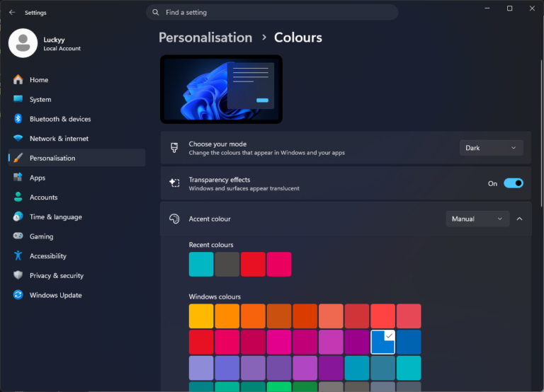Pick the pink recent colour

coord(279,264)
